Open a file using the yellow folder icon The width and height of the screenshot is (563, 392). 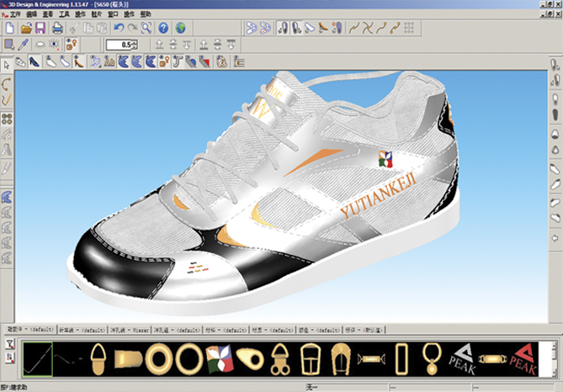pyautogui.click(x=26, y=28)
